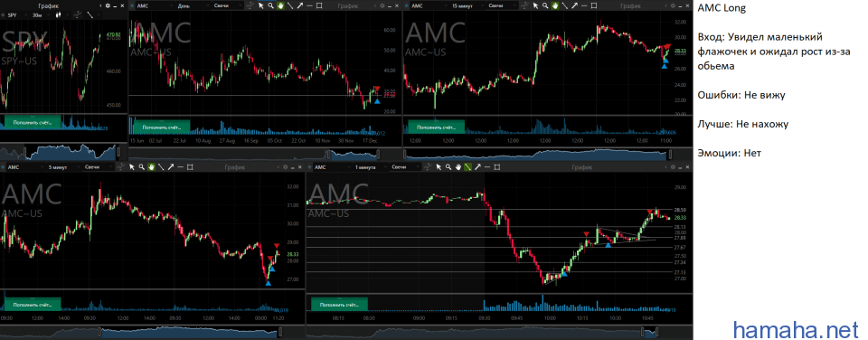This screenshot has height=340, width=868.
Task: Activate the magnifier zoom tool in the 15-minute chart
Action: pos(545,5)
